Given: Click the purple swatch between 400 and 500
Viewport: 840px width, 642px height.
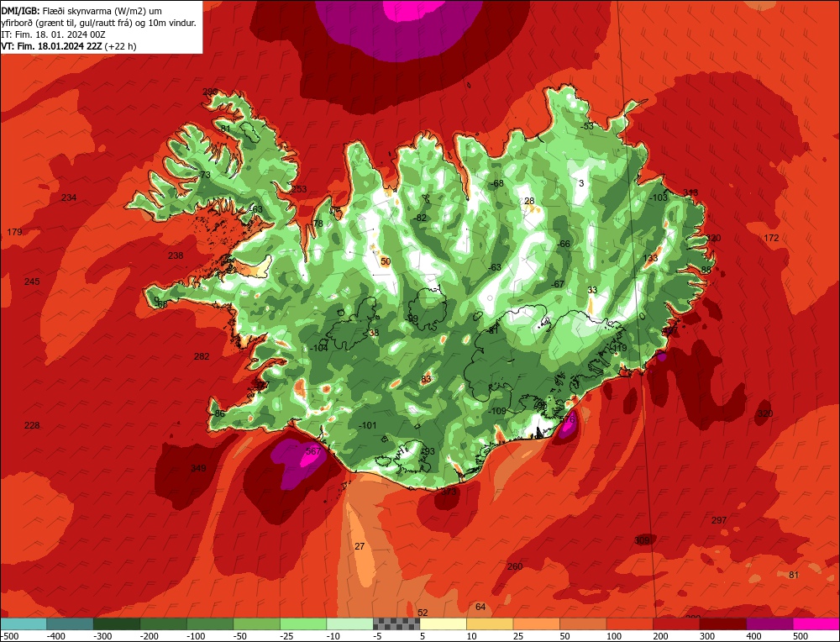Looking at the screenshot, I should 769,624.
